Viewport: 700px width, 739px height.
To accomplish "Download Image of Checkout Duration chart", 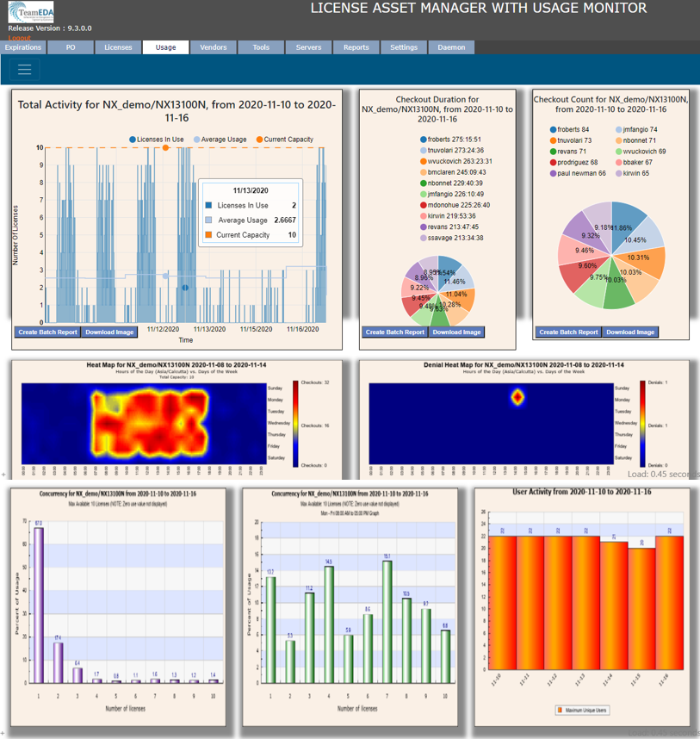I will click(456, 332).
